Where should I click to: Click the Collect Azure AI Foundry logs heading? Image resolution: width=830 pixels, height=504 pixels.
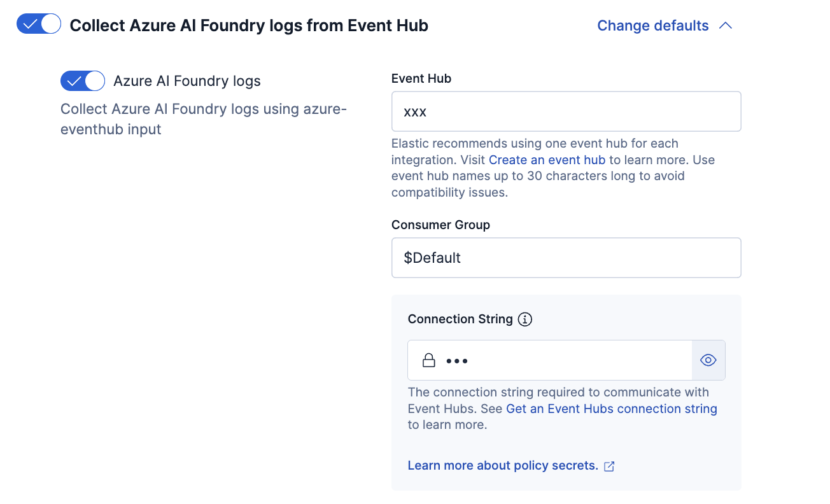coord(249,25)
